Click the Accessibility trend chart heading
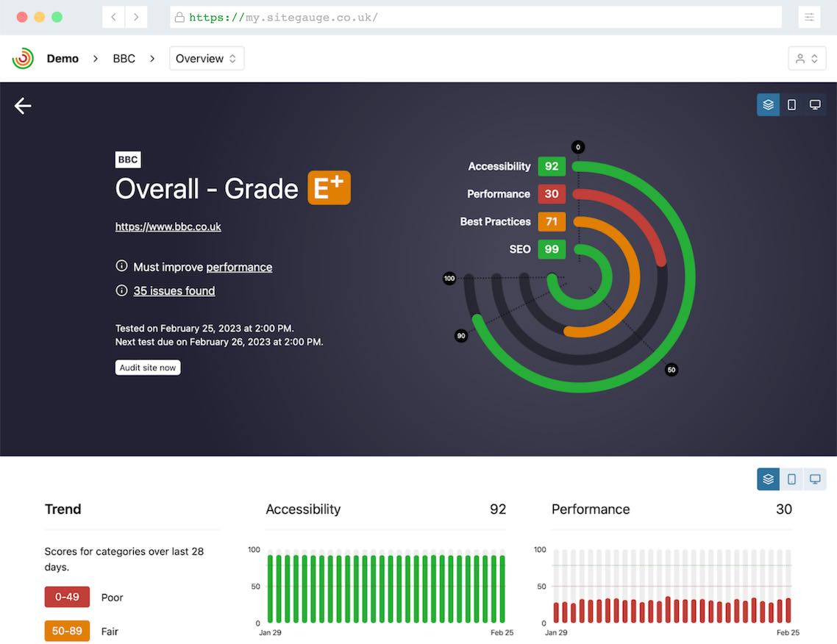837x644 pixels. 303,509
